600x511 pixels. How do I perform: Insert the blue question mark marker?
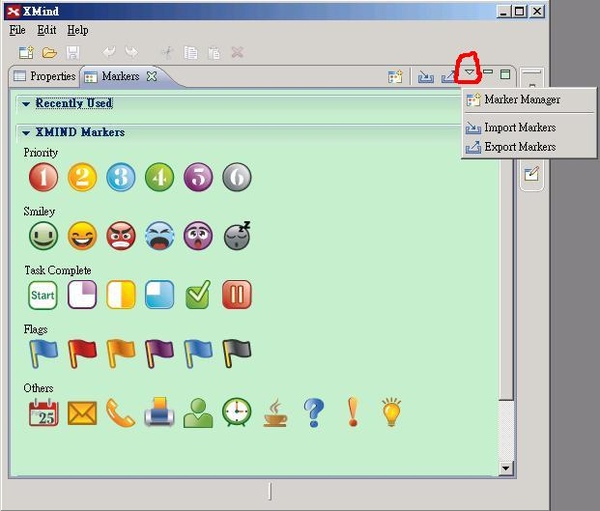314,412
